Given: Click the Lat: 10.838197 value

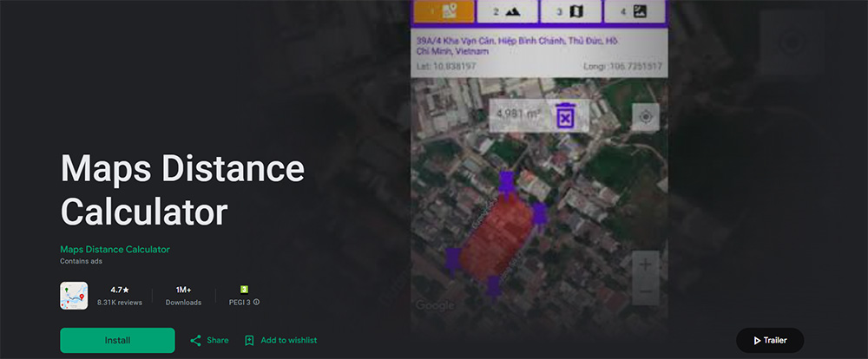Looking at the screenshot, I should tap(446, 67).
